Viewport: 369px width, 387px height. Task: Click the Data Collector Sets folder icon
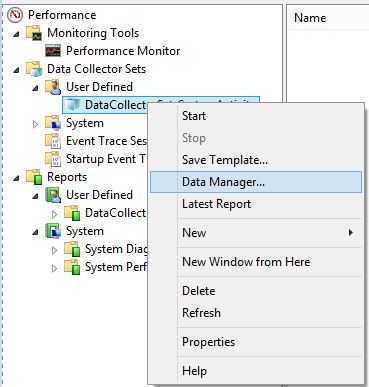point(34,69)
